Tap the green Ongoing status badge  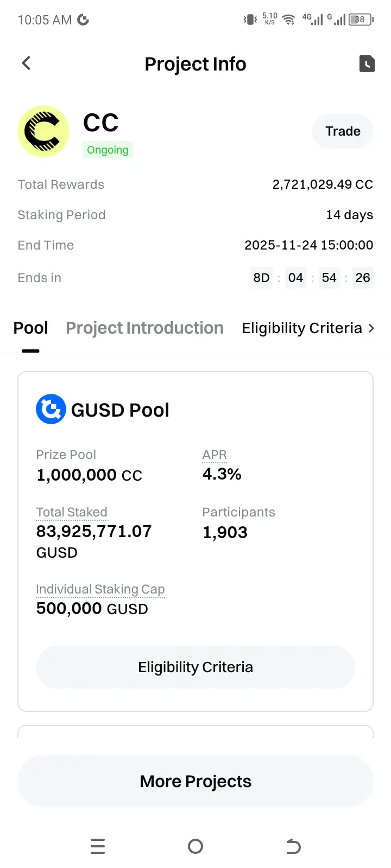tap(108, 150)
